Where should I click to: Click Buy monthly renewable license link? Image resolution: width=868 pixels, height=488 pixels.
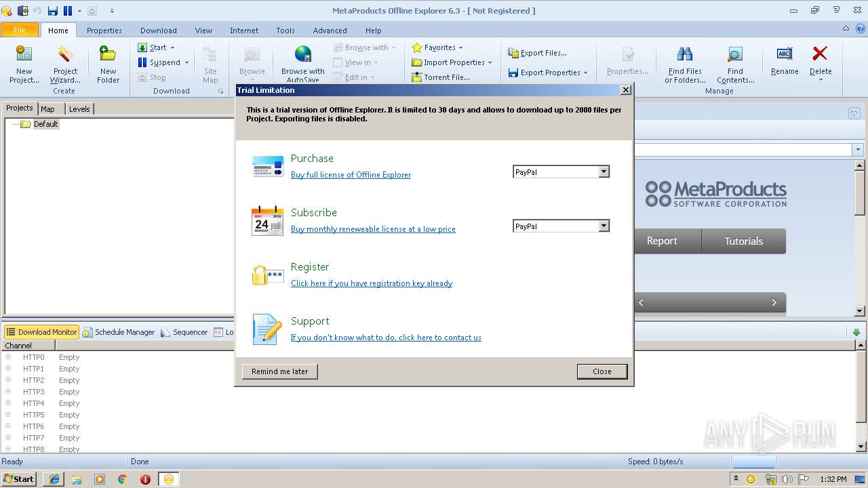(x=373, y=229)
